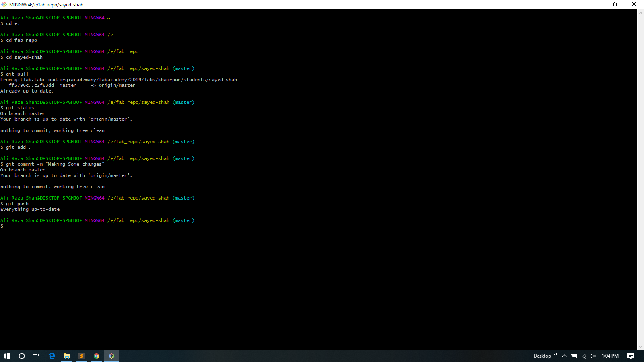
Task: Click the muted volume tray icon
Action: tap(593, 356)
